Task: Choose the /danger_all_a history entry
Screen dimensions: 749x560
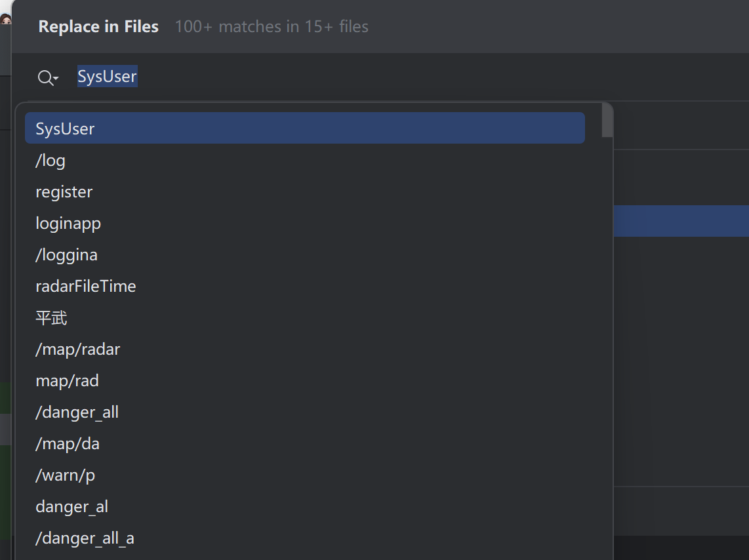Action: [305, 538]
